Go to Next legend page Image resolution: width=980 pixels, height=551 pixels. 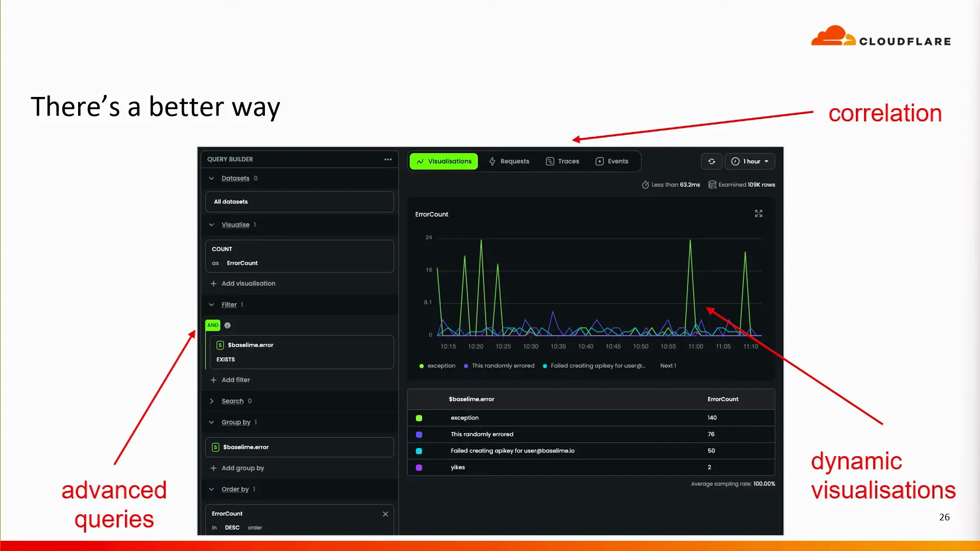click(x=667, y=366)
